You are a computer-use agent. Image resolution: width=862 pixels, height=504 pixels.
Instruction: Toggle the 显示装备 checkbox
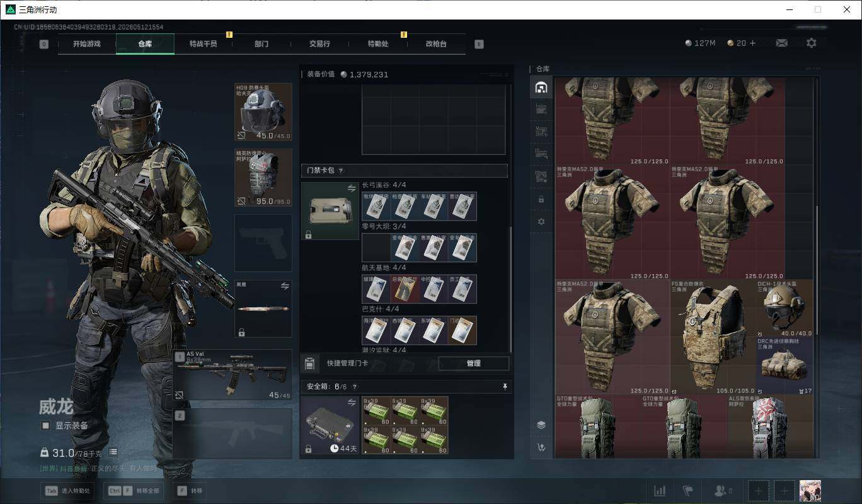45,426
